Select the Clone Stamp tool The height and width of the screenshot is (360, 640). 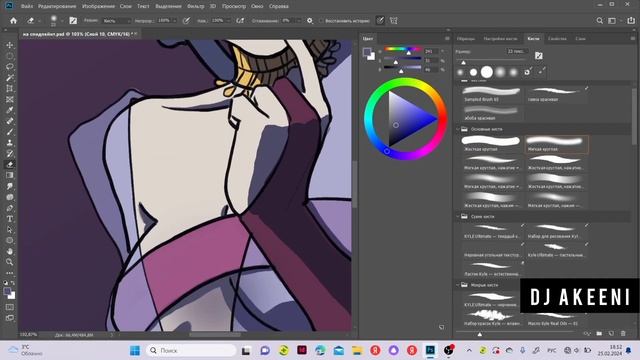[10, 143]
